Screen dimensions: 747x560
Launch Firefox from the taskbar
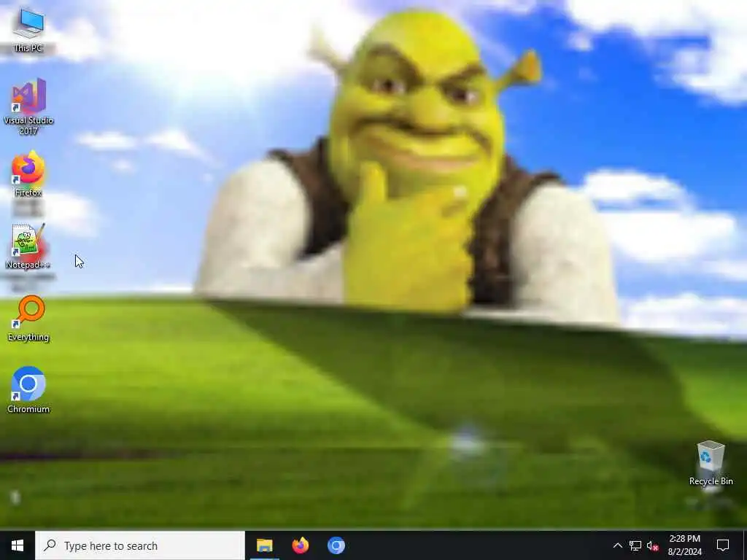[300, 545]
